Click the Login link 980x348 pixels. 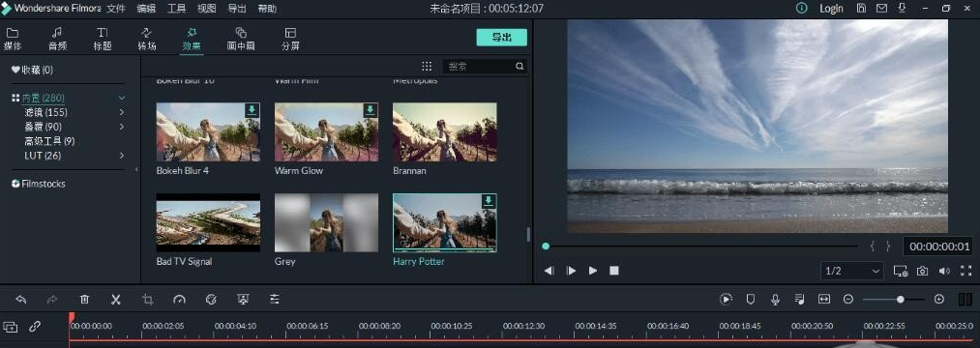click(831, 9)
